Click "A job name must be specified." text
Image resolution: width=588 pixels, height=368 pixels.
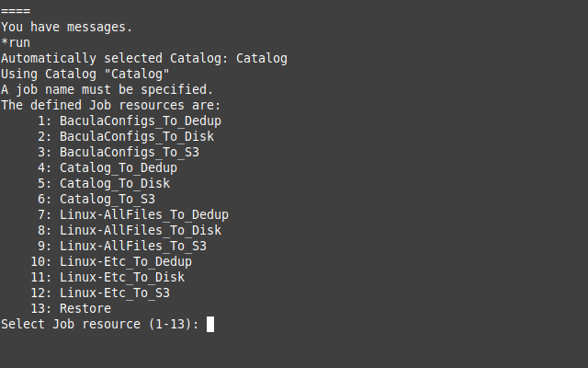pyautogui.click(x=107, y=90)
